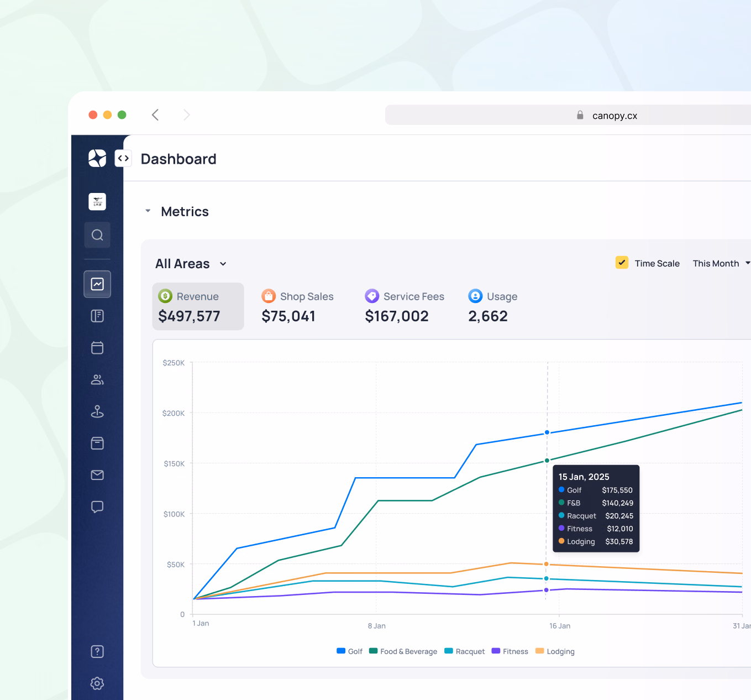The height and width of the screenshot is (700, 751).
Task: Go back with browser back arrow
Action: coord(155,115)
